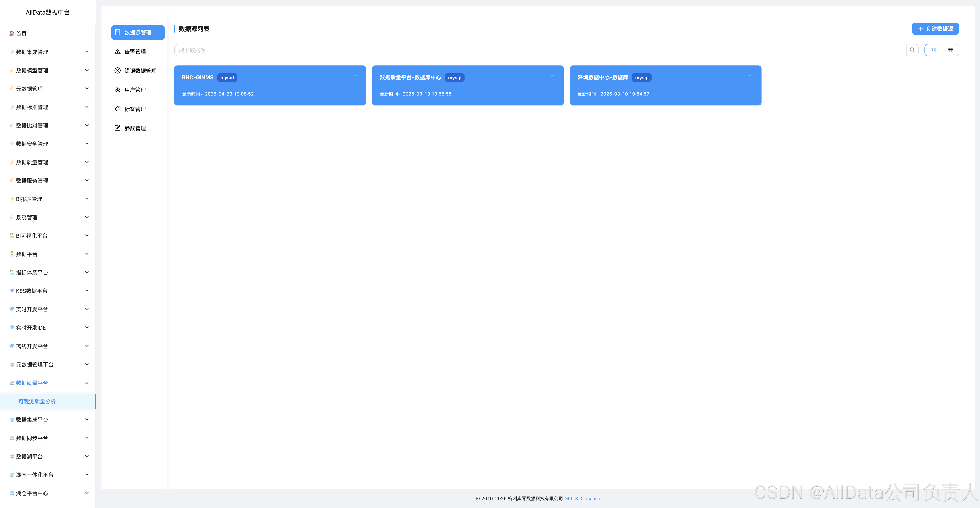This screenshot has width=980, height=508.
Task: Click AllData数据中台 title
Action: click(x=47, y=13)
